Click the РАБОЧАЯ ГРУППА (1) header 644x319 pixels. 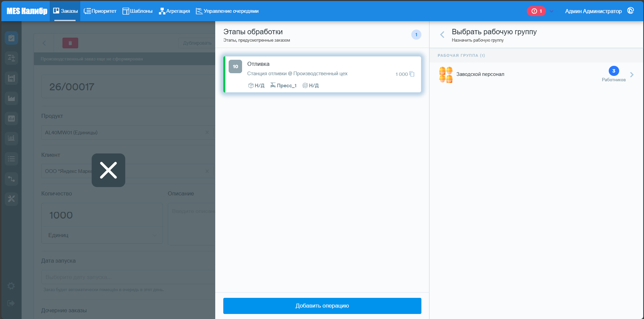pos(461,55)
